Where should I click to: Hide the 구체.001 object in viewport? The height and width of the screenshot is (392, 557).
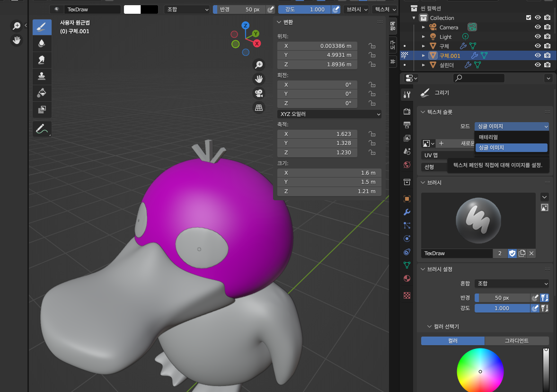tap(538, 55)
